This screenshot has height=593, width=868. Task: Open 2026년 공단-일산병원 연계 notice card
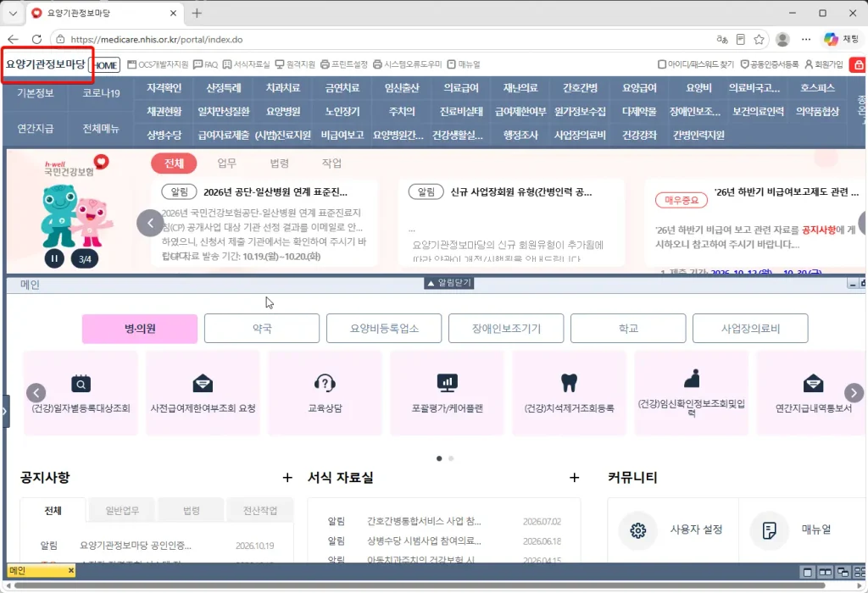click(x=264, y=223)
